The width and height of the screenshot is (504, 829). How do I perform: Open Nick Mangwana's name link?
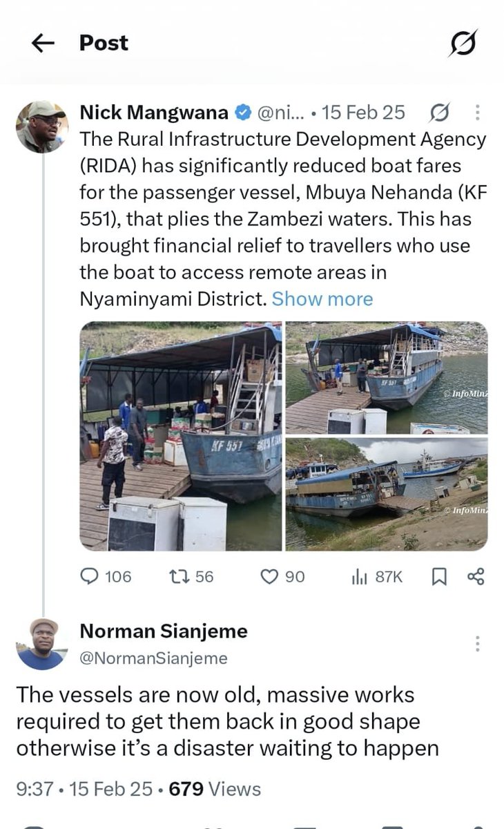(154, 112)
